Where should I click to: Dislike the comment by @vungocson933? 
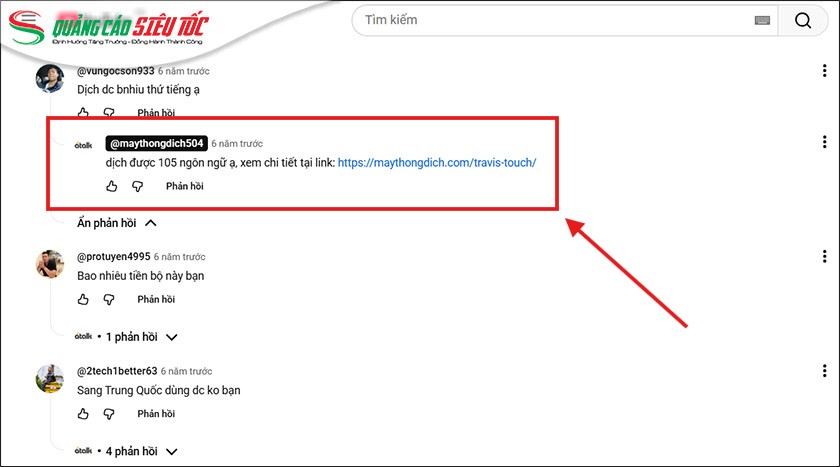tap(109, 113)
